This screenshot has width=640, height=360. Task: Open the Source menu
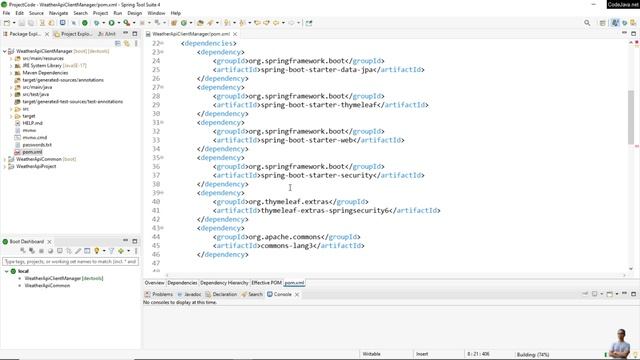pyautogui.click(x=36, y=13)
